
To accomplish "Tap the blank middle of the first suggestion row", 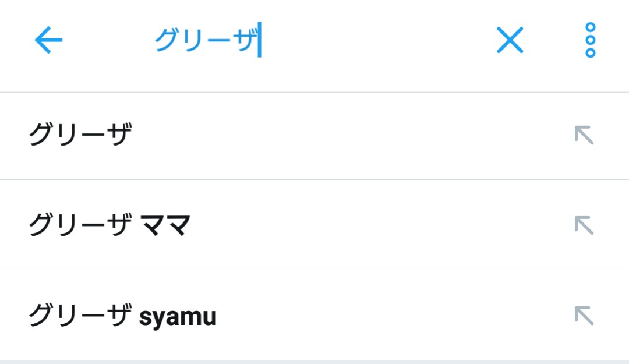I will coord(349,136).
